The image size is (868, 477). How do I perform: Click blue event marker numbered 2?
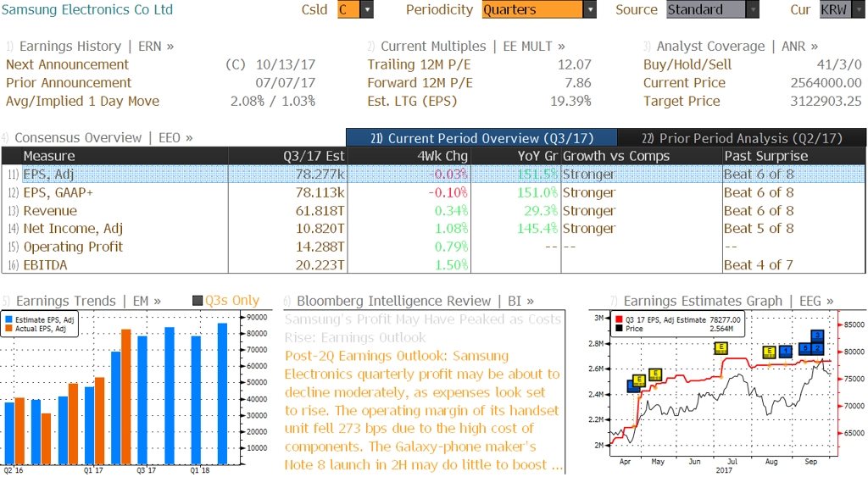coord(818,348)
